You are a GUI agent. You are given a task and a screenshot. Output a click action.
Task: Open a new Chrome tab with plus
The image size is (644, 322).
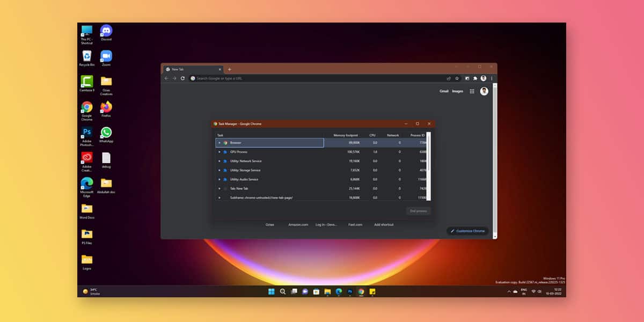pos(229,69)
